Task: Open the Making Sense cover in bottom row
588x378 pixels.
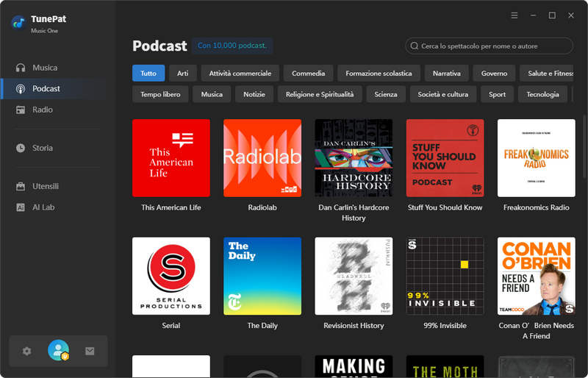Action: coord(354,366)
